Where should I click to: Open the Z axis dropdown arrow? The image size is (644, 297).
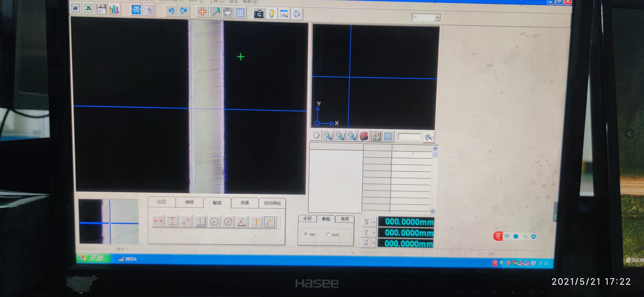pyautogui.click(x=373, y=243)
